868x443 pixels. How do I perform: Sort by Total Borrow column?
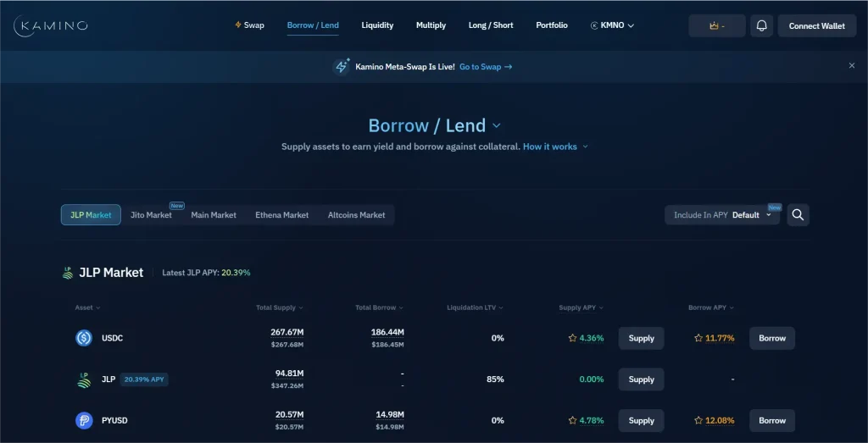tap(379, 307)
